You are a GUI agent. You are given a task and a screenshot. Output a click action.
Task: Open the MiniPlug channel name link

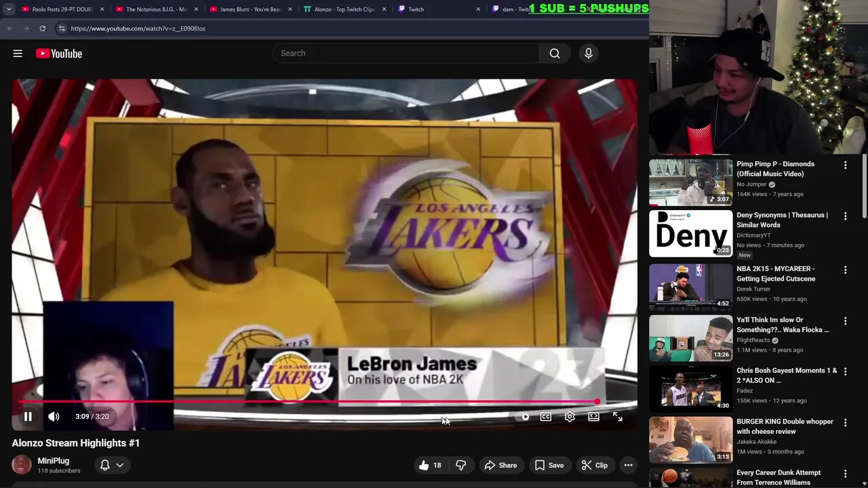tap(54, 461)
